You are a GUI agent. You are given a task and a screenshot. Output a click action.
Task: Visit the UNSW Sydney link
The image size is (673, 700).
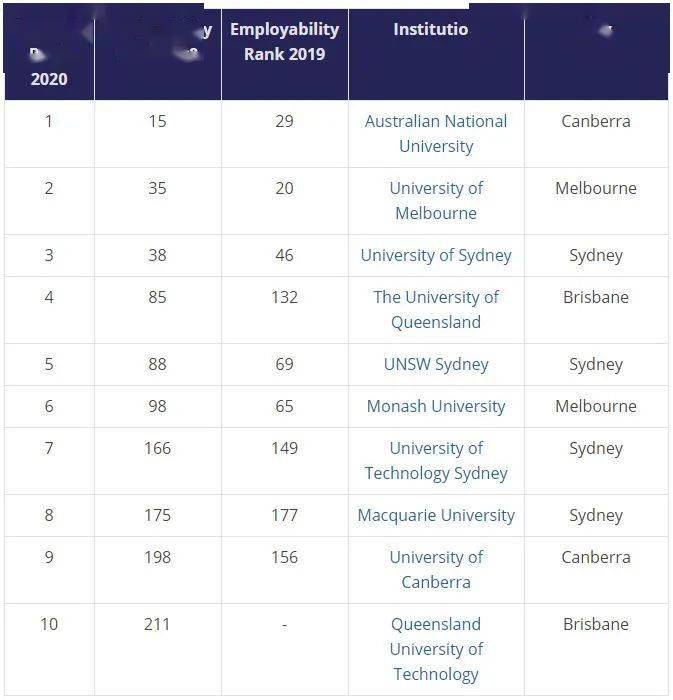436,364
